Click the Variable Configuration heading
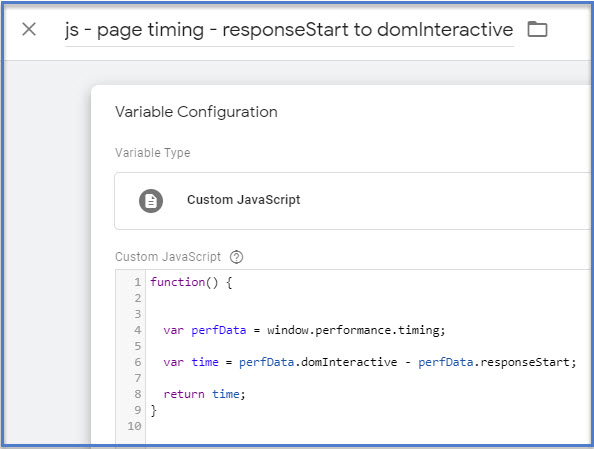594x449 pixels. pyautogui.click(x=196, y=112)
